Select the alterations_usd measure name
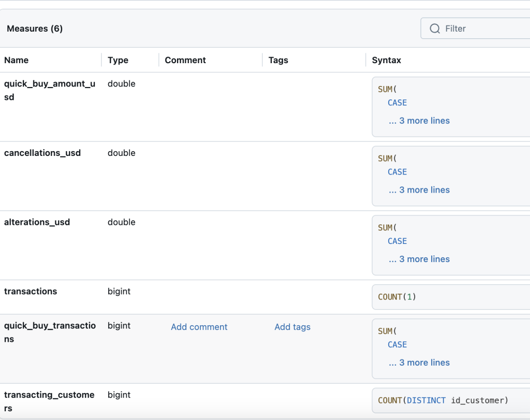 tap(37, 222)
